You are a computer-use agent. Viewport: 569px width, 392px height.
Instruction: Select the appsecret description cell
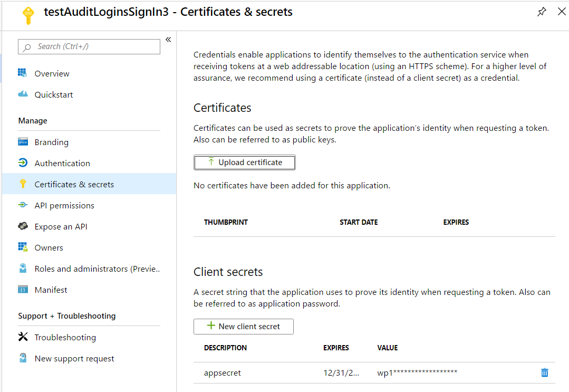pos(223,373)
